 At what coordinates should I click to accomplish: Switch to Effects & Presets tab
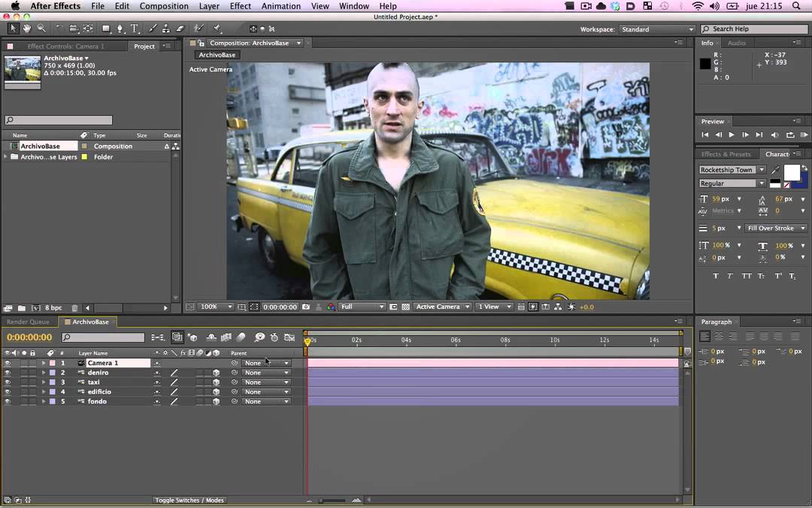[726, 154]
